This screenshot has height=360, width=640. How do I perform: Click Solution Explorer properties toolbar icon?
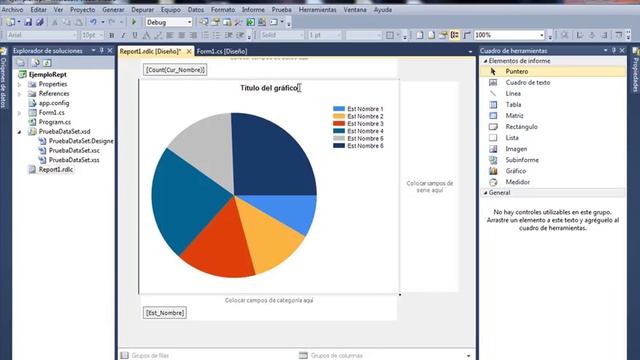(x=20, y=63)
